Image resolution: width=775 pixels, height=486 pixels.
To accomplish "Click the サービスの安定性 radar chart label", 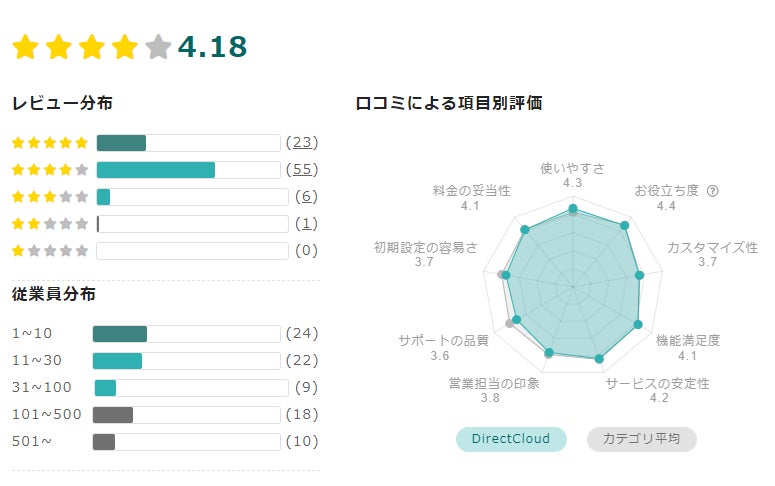I will pyautogui.click(x=658, y=383).
